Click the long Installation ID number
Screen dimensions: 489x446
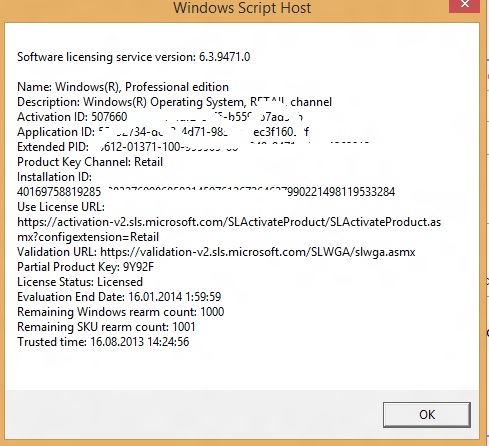pos(206,192)
